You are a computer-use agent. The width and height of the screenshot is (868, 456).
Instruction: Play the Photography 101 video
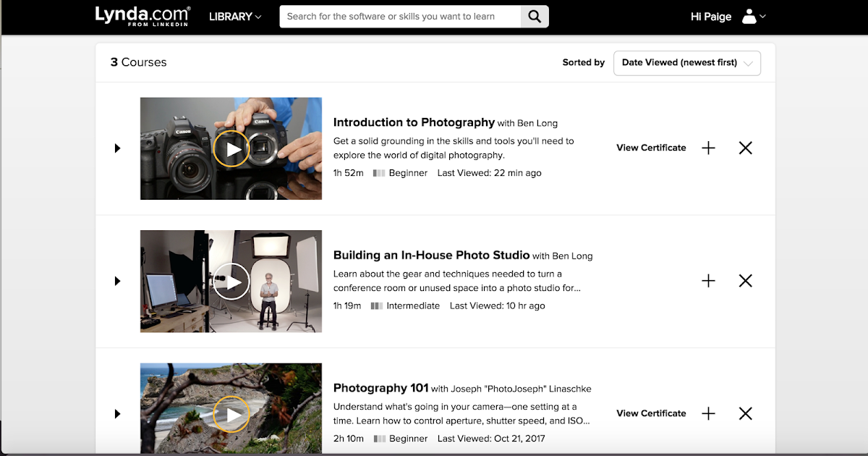click(231, 413)
